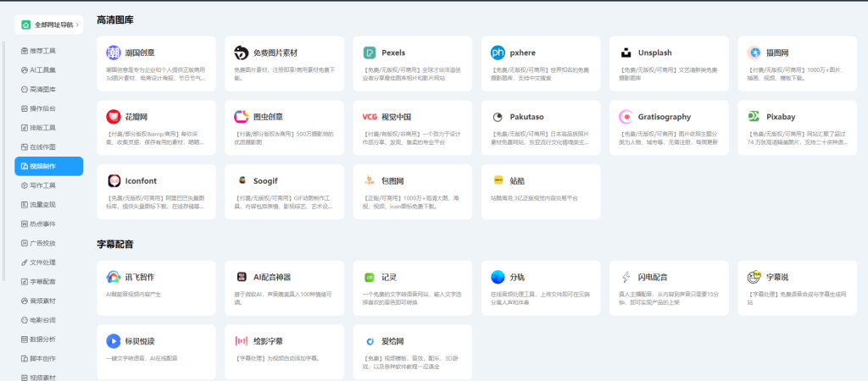Click the 闪电配音 card title
The image size is (868, 381).
coord(653,277)
